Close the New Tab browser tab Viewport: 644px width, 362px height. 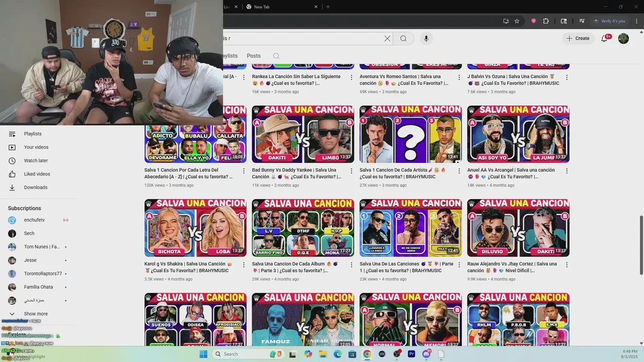pos(316,7)
